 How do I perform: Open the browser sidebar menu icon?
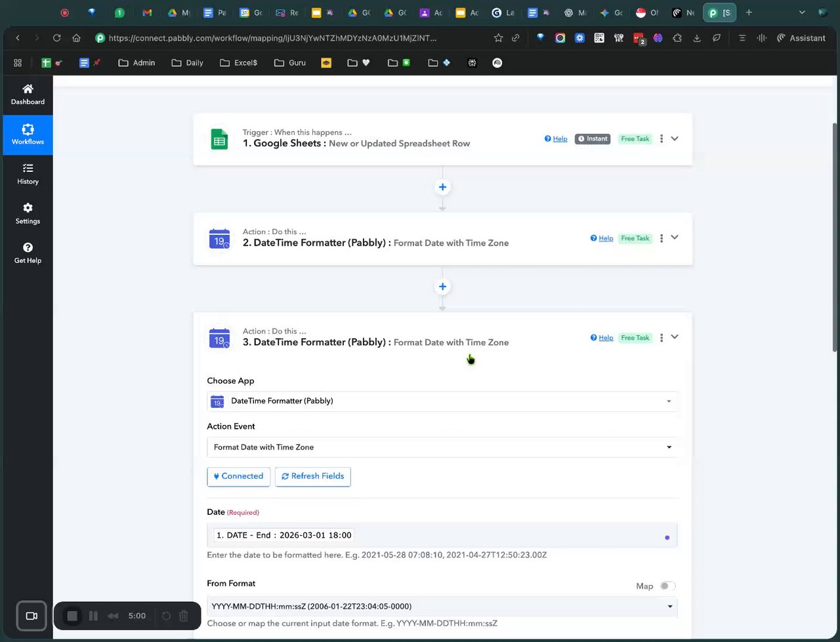pos(742,38)
